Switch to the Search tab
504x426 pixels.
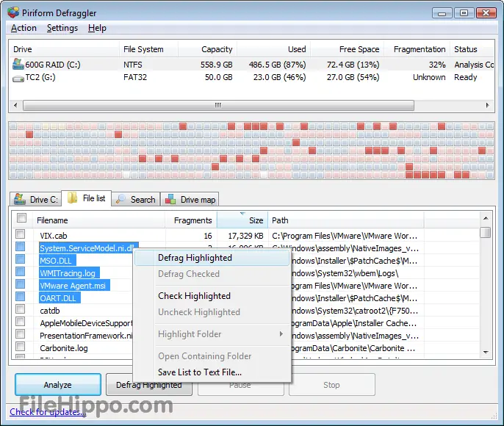(136, 199)
